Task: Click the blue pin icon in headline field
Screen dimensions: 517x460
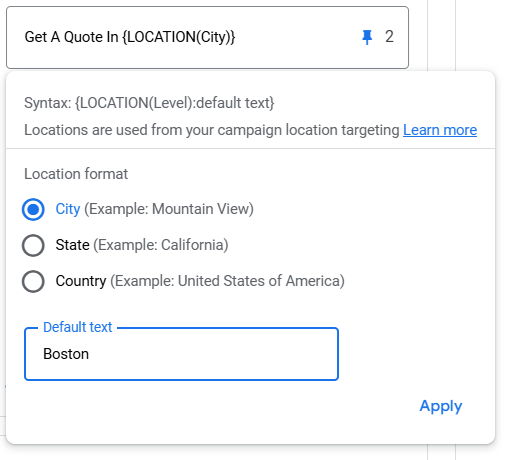Action: [367, 37]
